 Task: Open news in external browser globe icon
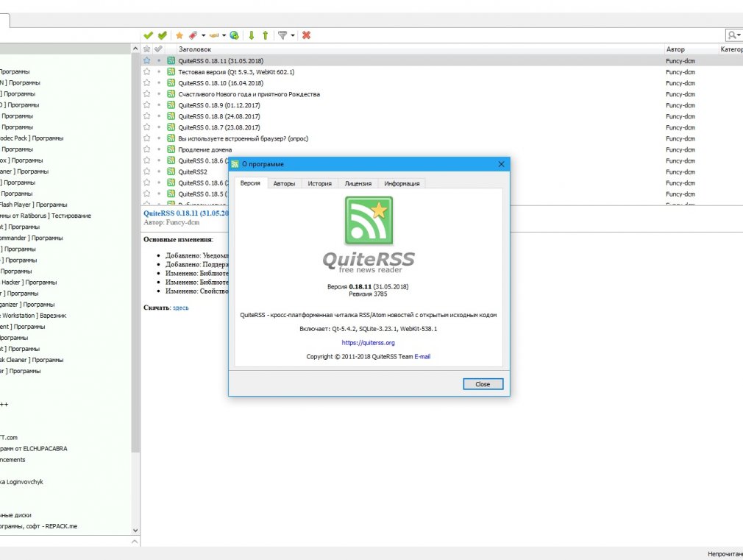[x=234, y=35]
